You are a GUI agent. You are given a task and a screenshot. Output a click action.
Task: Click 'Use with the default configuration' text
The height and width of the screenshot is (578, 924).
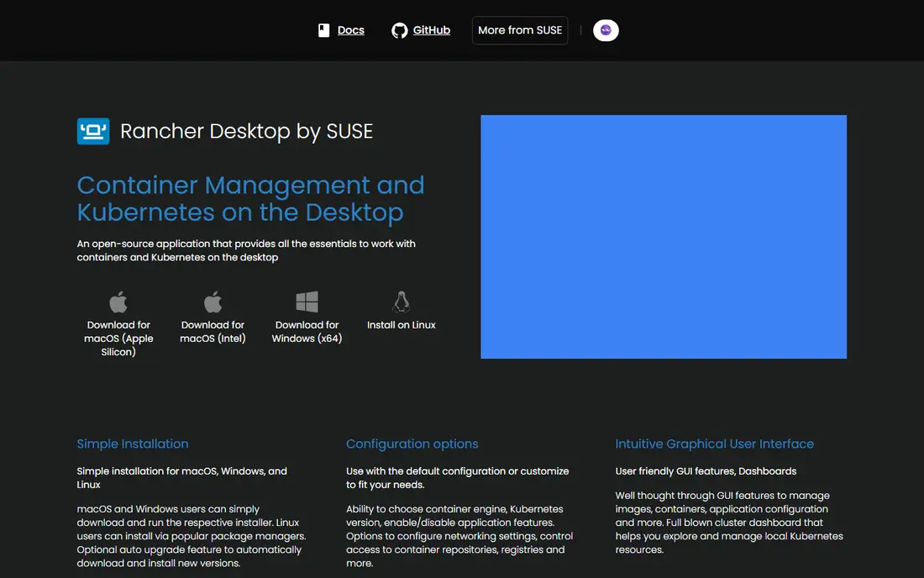pyautogui.click(x=457, y=478)
